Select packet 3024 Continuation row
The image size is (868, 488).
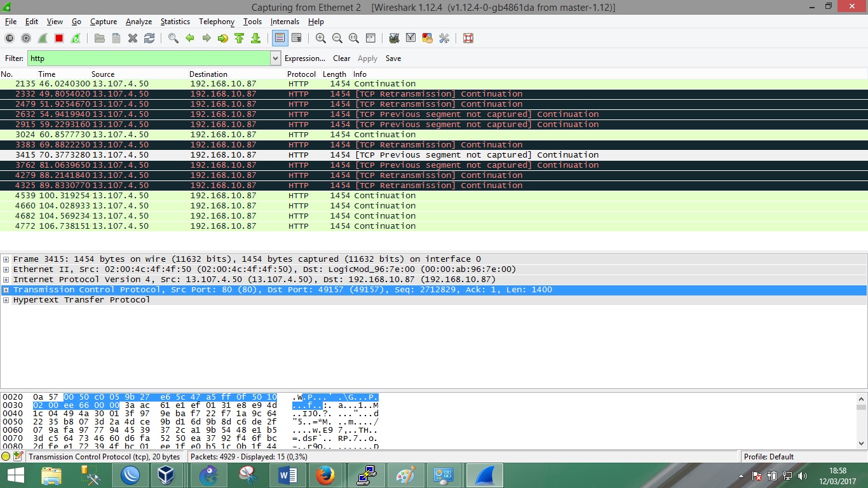433,135
